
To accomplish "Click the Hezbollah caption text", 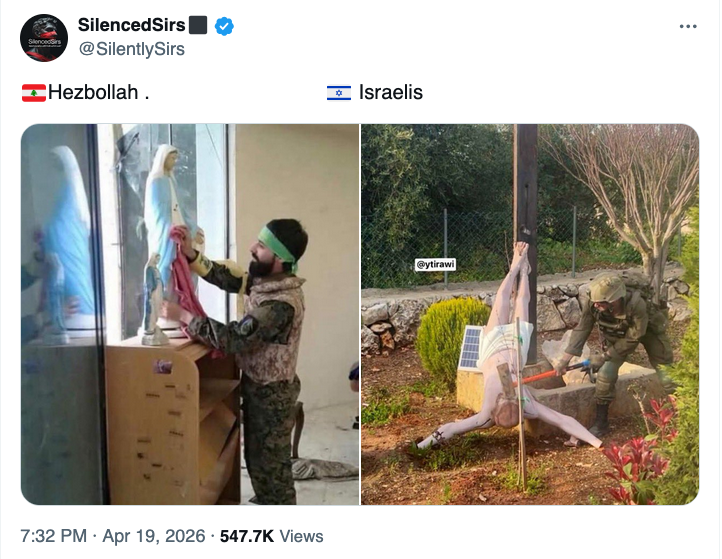I will [x=93, y=92].
